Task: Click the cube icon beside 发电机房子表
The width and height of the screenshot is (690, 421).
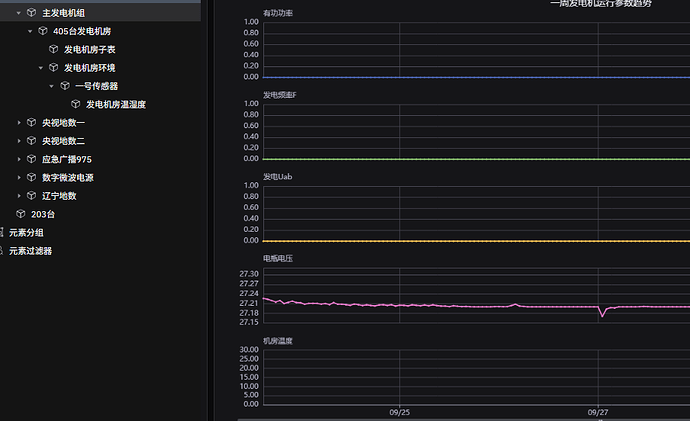Action: (x=54, y=49)
